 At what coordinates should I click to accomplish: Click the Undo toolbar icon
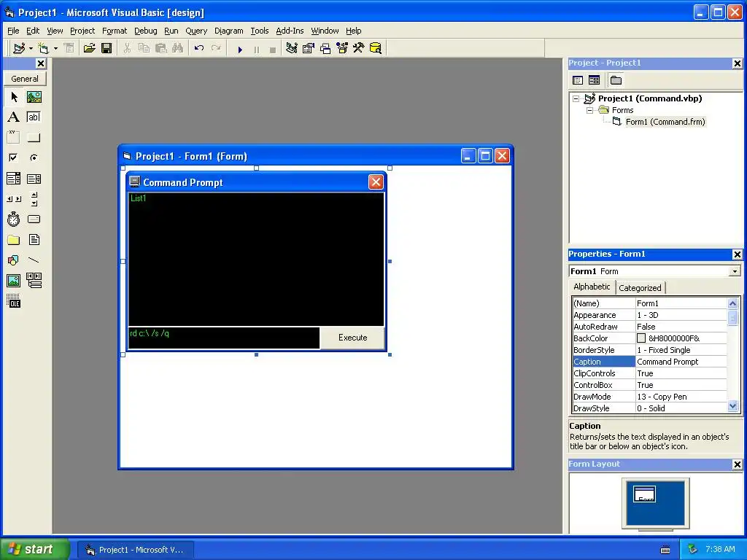pos(199,48)
